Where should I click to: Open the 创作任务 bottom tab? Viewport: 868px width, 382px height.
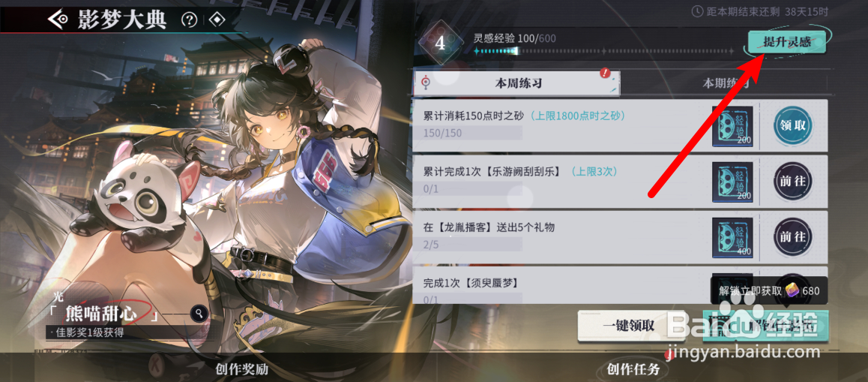click(633, 368)
